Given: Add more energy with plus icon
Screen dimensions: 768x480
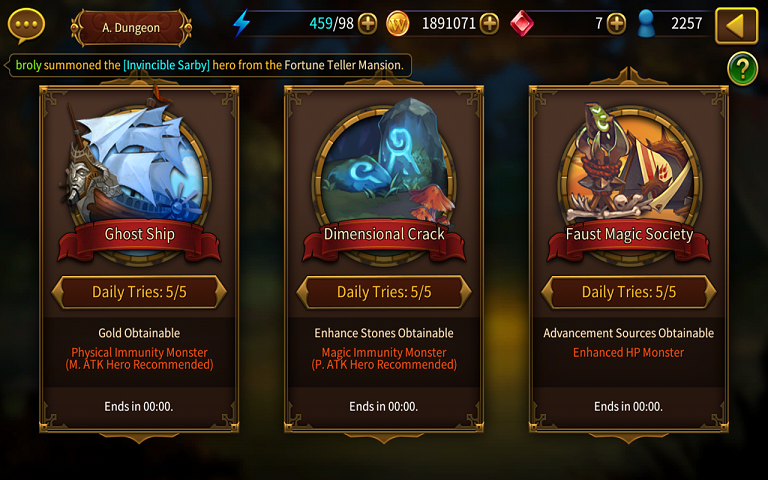Looking at the screenshot, I should point(367,24).
